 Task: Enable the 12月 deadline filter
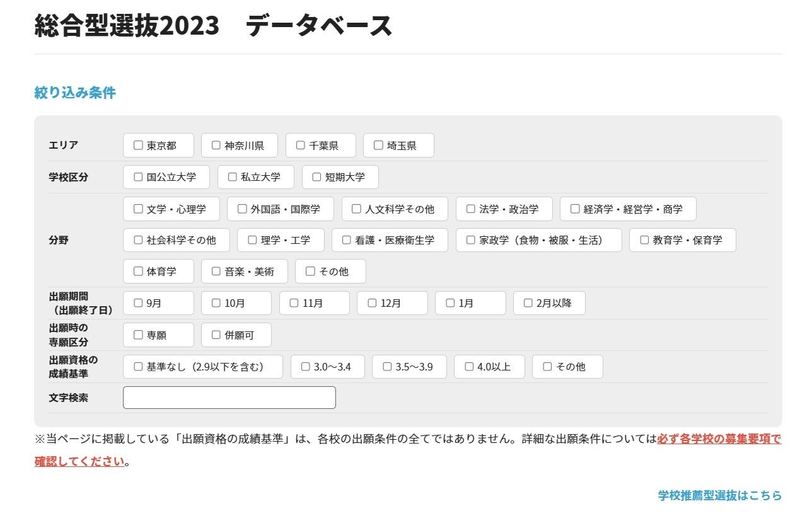pyautogui.click(x=372, y=303)
